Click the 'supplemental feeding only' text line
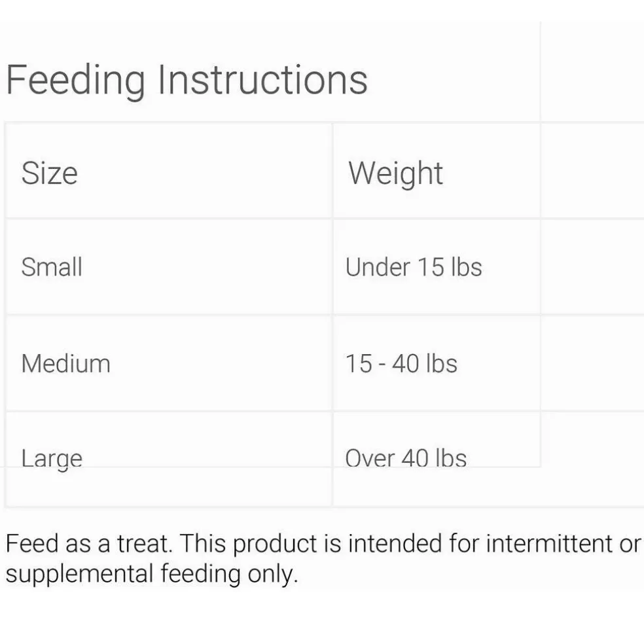The width and height of the screenshot is (644, 644). (152, 574)
